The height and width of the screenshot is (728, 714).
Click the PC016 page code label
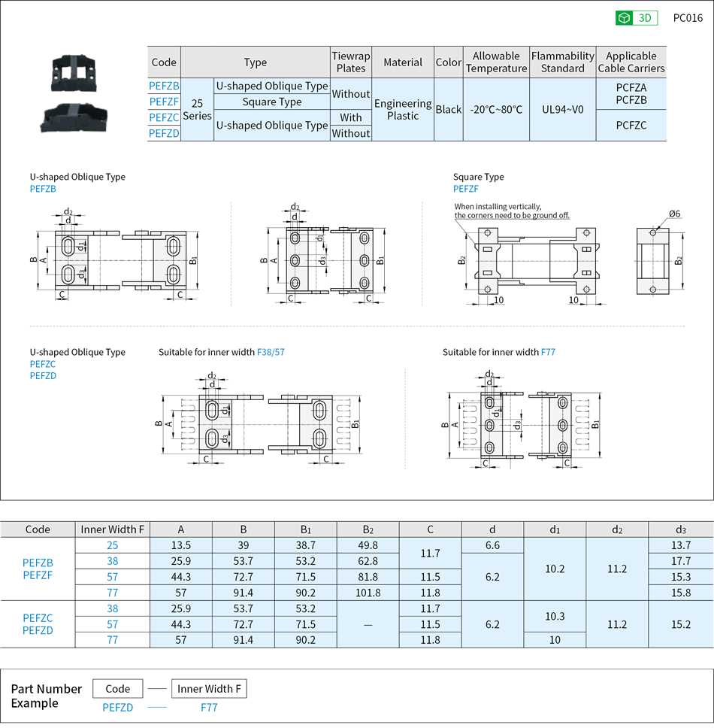pyautogui.click(x=687, y=18)
